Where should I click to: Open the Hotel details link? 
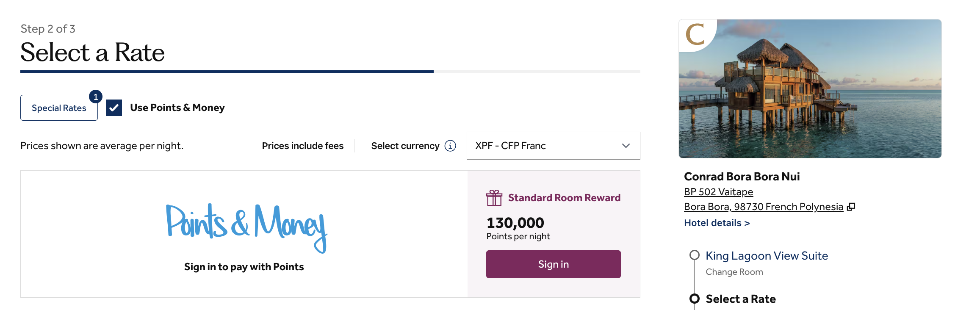[x=717, y=223]
